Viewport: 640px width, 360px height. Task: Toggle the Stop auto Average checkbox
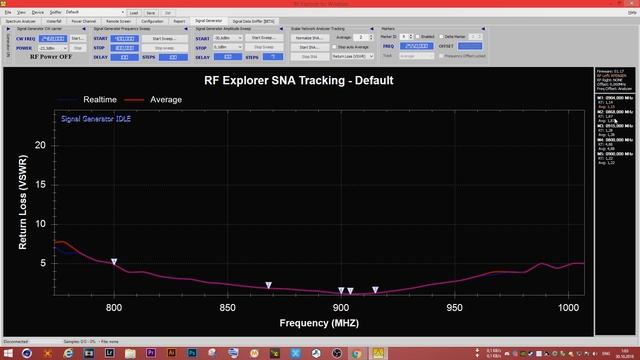334,47
